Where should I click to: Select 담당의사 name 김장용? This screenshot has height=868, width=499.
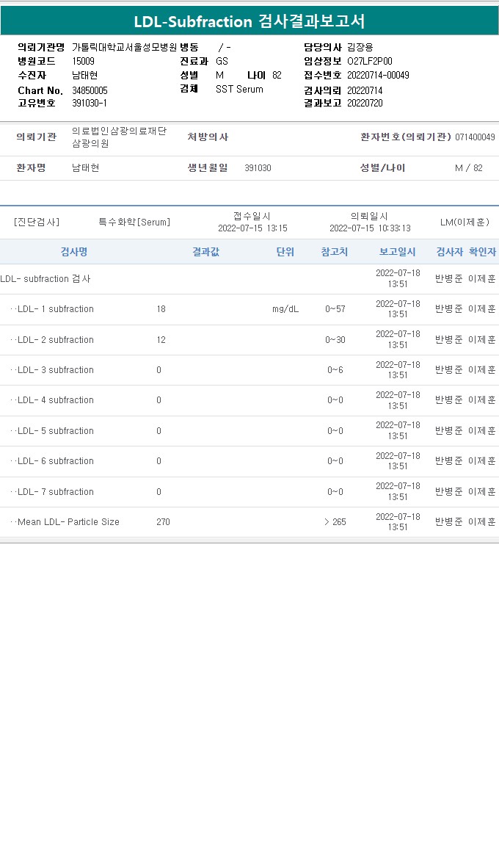[360, 47]
